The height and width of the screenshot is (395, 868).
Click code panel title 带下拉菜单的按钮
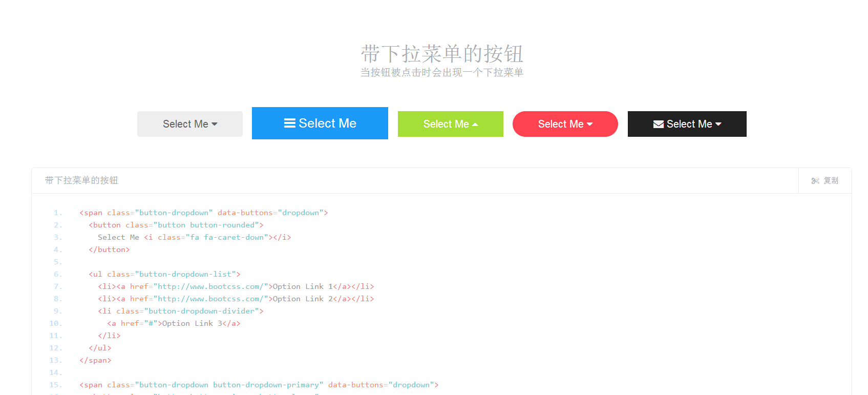81,180
